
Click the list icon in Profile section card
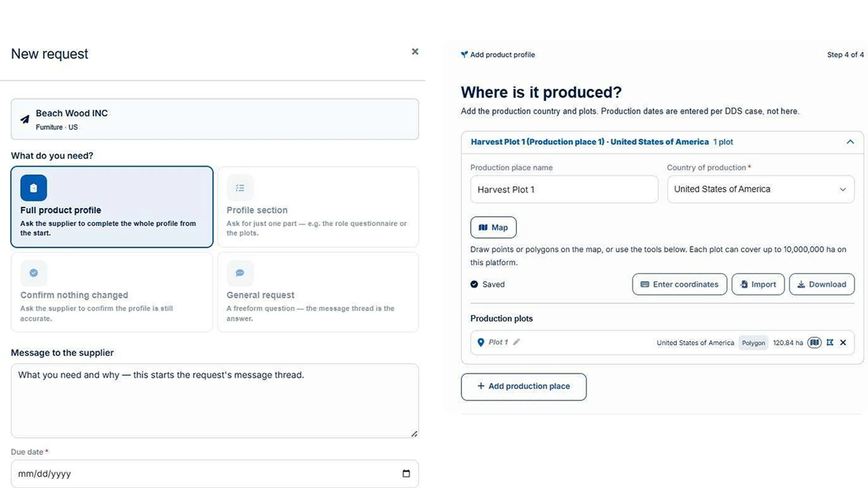tap(240, 188)
